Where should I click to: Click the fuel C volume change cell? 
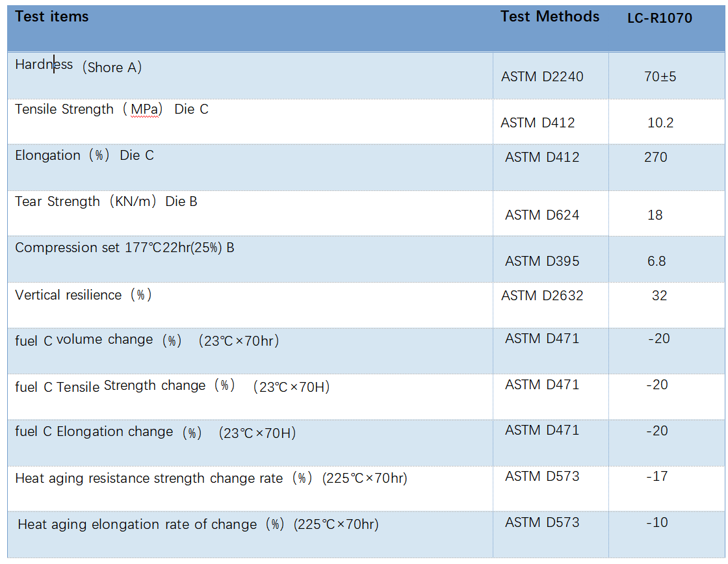(x=147, y=340)
